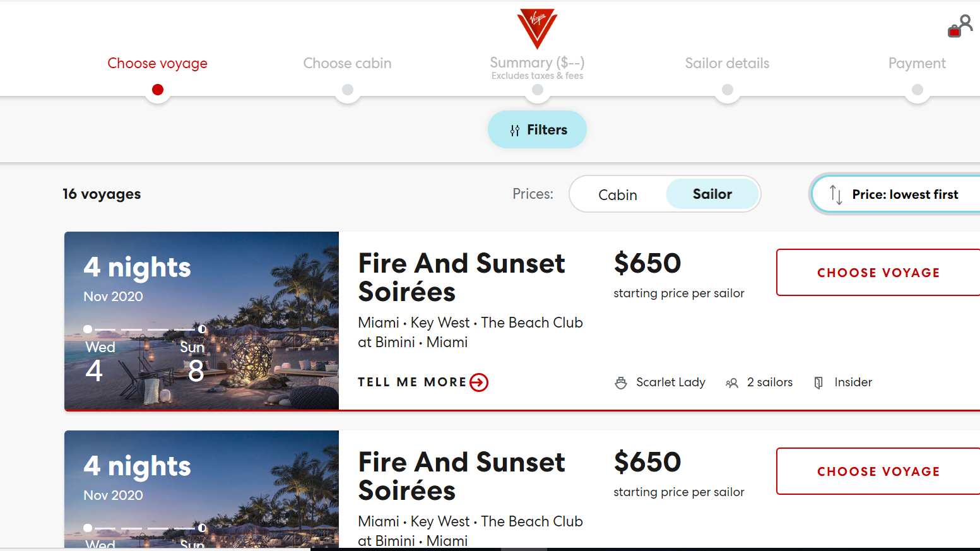The image size is (980, 551).
Task: Choose the first Fire And Sunset voyage
Action: coord(878,273)
